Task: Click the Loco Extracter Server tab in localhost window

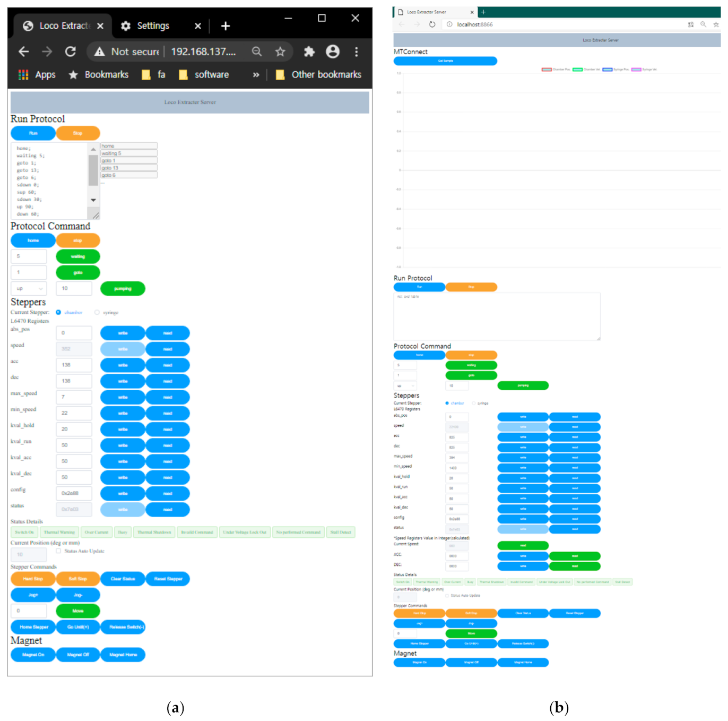Action: 435,12
